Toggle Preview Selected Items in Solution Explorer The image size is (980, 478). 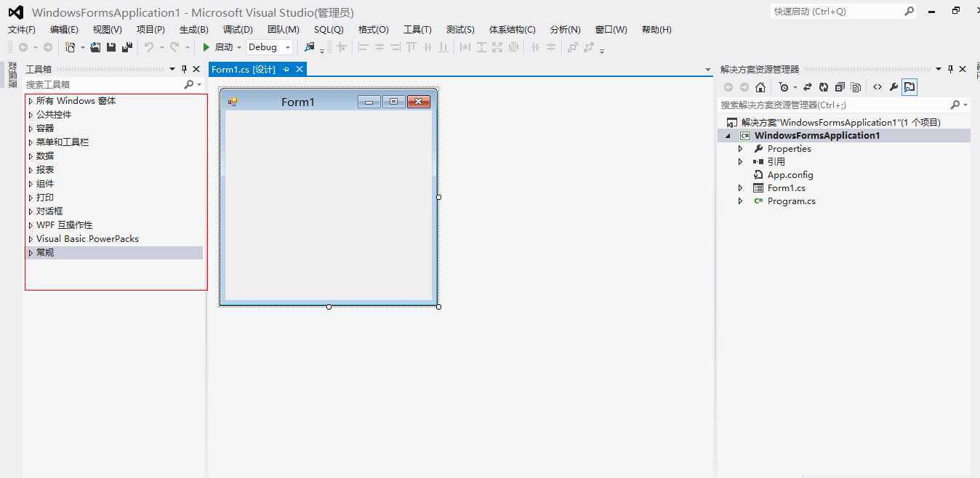pyautogui.click(x=909, y=87)
